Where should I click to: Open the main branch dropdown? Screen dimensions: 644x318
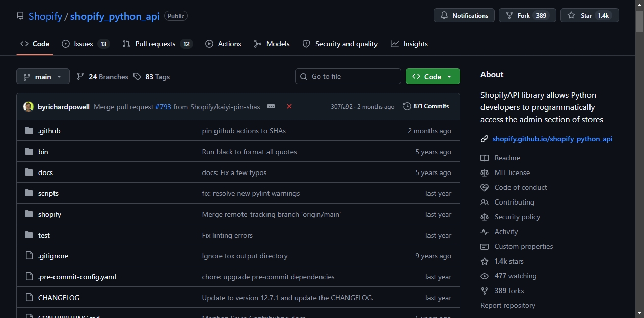(43, 77)
